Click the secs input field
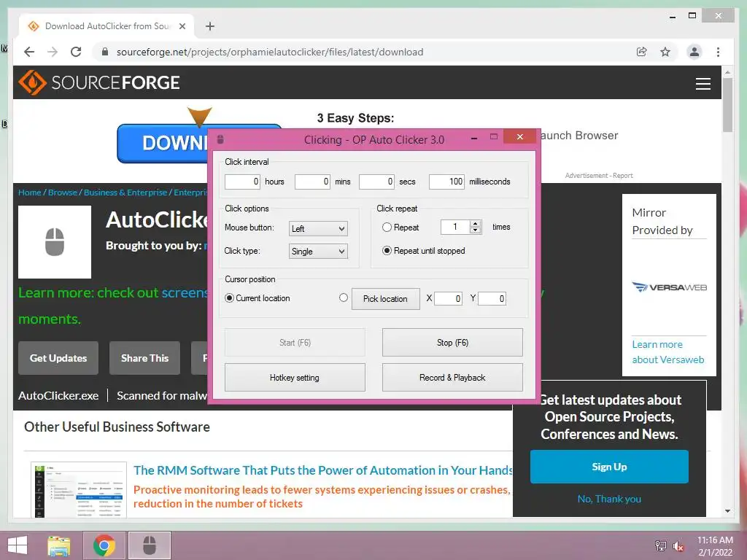The height and width of the screenshot is (560, 747). click(x=376, y=182)
